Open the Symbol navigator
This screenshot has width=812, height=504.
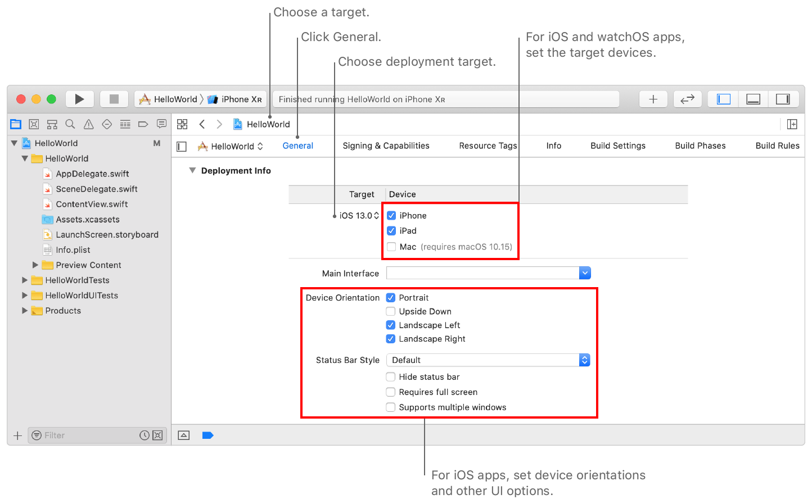tap(52, 124)
